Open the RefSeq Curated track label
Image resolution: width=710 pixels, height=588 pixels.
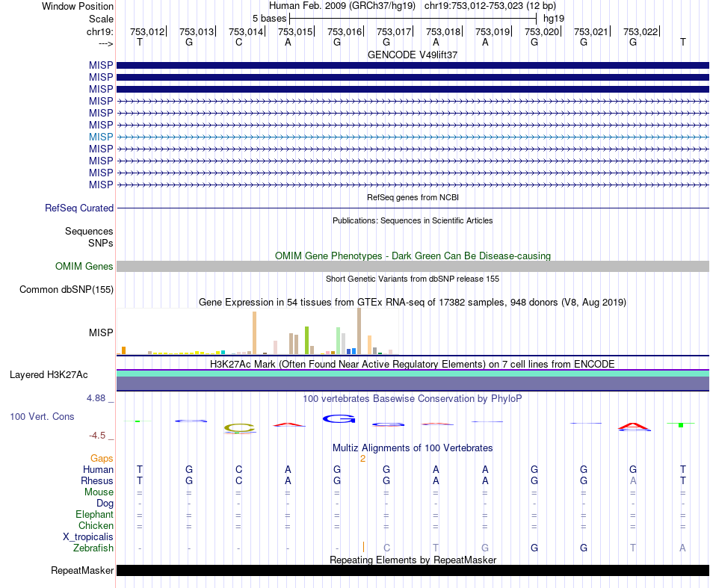tap(78, 208)
